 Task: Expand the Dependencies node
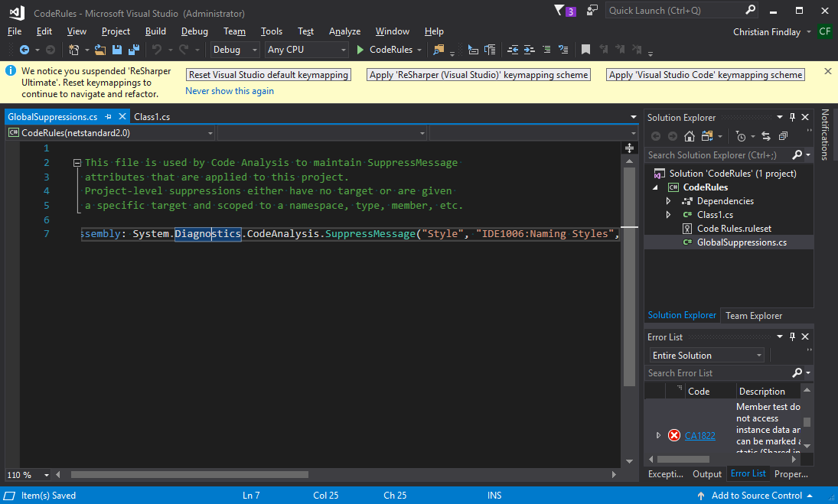click(668, 201)
